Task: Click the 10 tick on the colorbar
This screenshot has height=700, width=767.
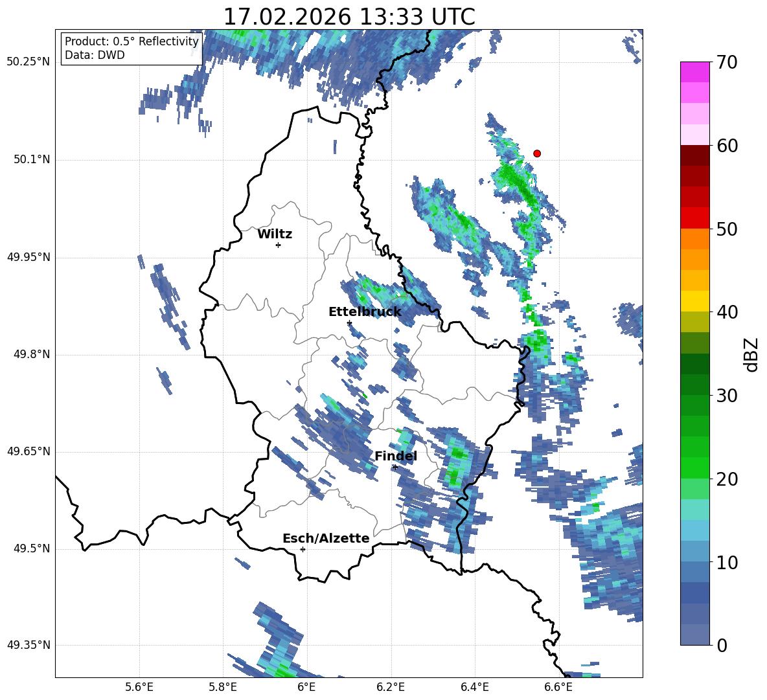Action: click(727, 562)
